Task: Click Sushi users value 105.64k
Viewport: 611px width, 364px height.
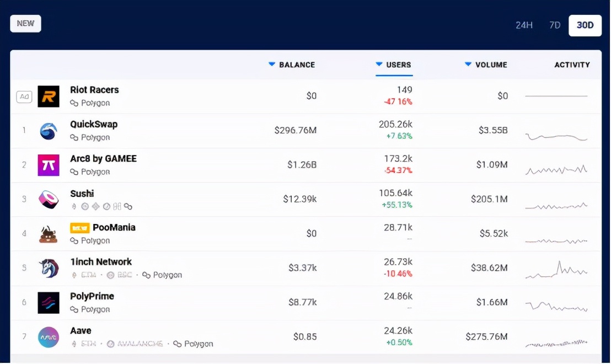Action: [x=395, y=193]
